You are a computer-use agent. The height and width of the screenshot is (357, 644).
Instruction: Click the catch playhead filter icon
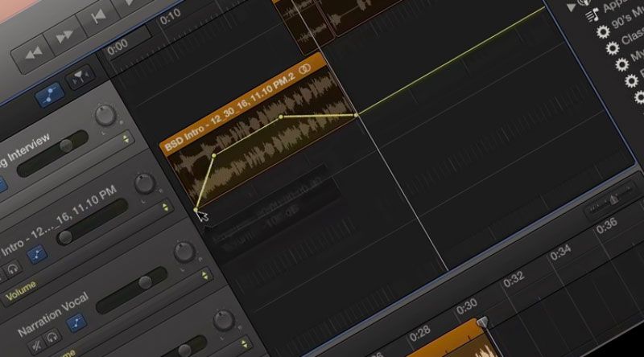click(x=80, y=76)
